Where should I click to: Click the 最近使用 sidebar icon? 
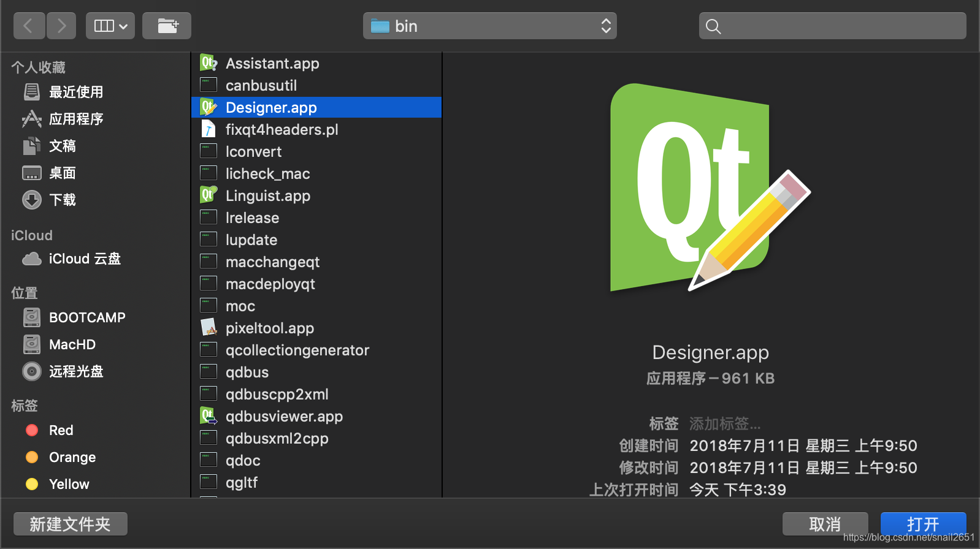pos(32,92)
